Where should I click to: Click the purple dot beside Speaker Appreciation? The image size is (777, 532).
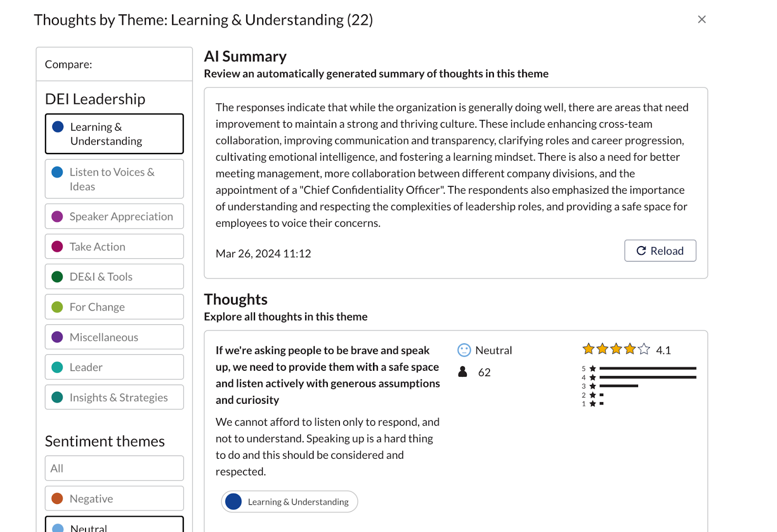click(x=57, y=216)
